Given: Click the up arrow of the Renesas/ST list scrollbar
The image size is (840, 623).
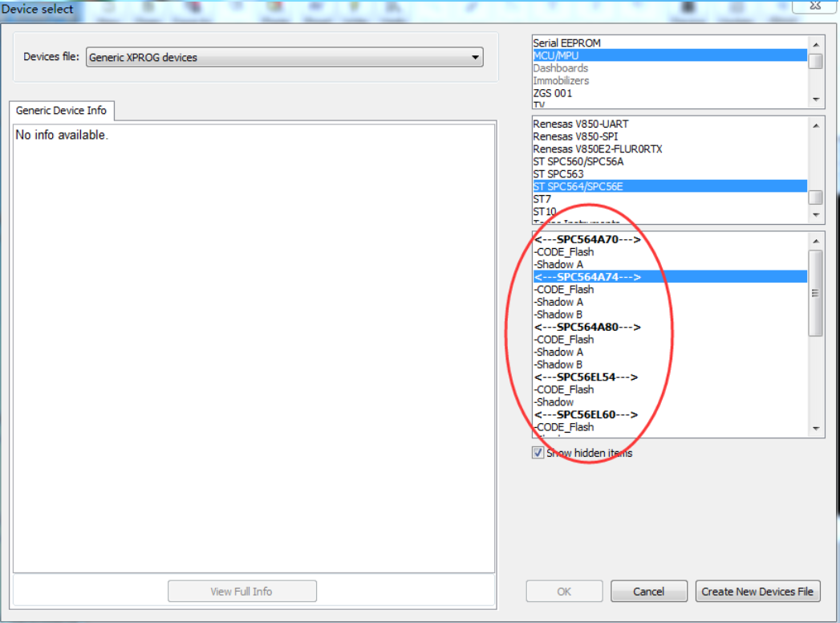Looking at the screenshot, I should coord(815,126).
